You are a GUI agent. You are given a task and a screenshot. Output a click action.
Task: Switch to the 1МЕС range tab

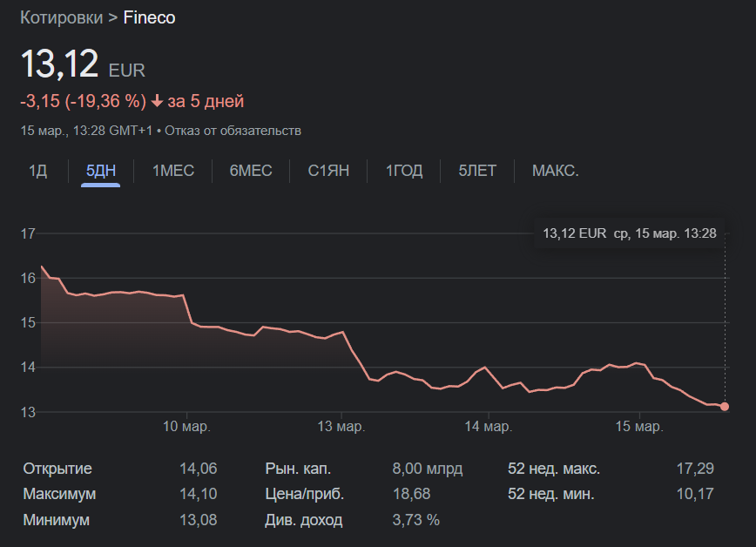[173, 171]
